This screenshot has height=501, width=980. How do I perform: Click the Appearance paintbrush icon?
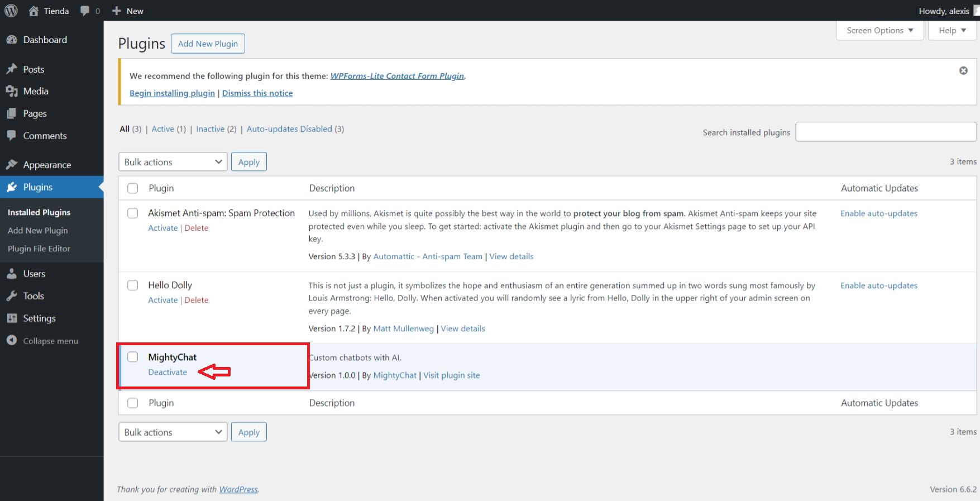12,165
